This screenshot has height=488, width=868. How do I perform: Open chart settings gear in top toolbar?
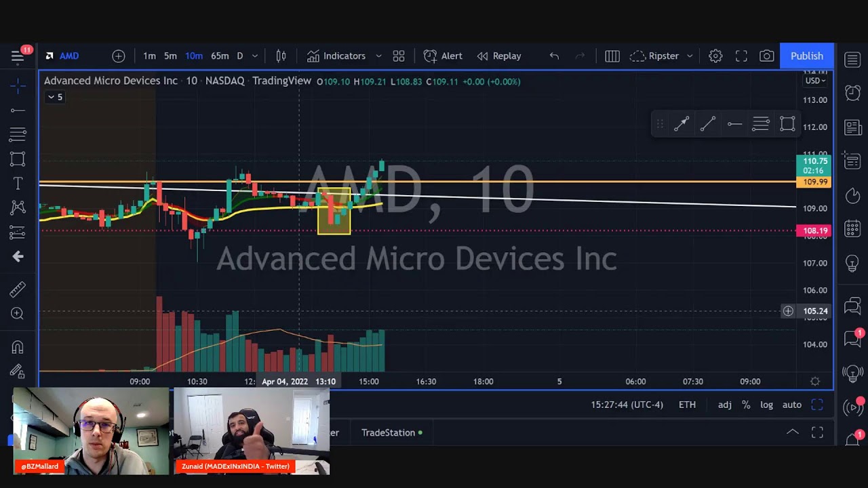pos(715,56)
